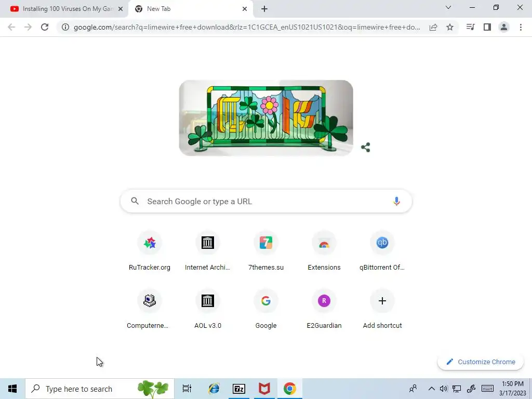Open 7-Zip from the taskbar
Image resolution: width=532 pixels, height=399 pixels.
click(x=239, y=389)
